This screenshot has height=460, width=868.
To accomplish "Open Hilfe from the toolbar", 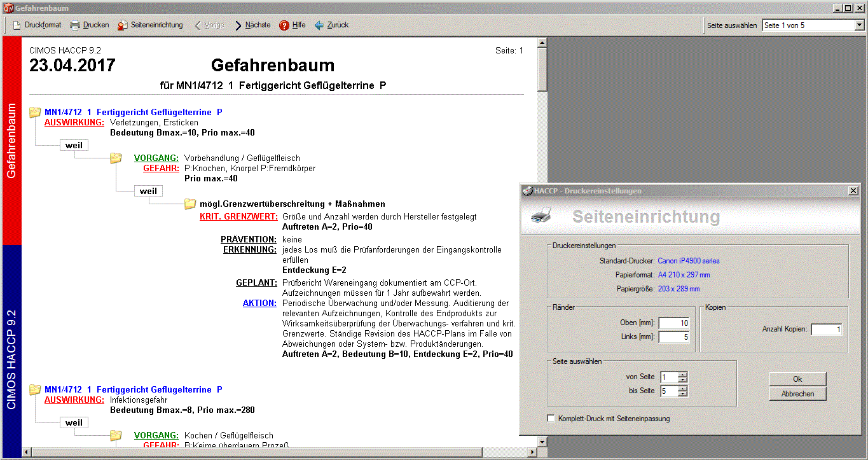I will [293, 25].
